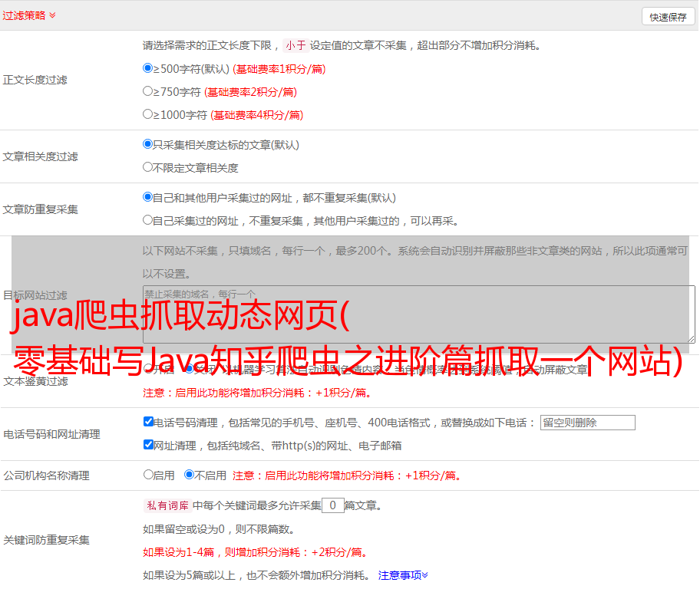Expand the 过滤策略 section header
This screenshot has width=700, height=589.
pos(29,15)
